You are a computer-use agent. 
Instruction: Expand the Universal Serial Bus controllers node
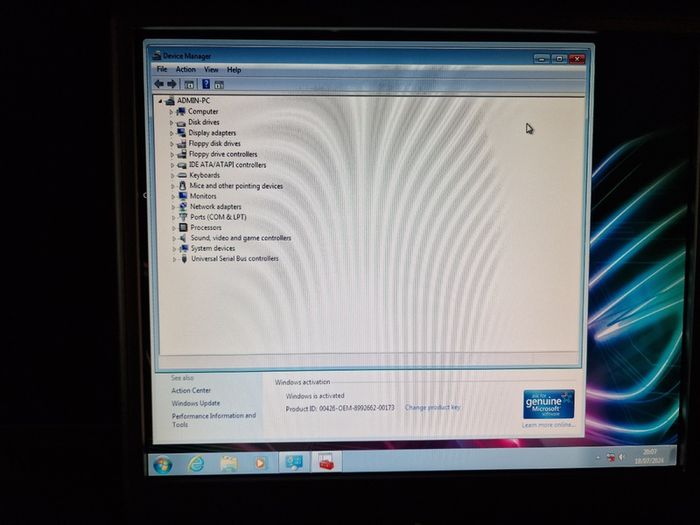(x=175, y=259)
